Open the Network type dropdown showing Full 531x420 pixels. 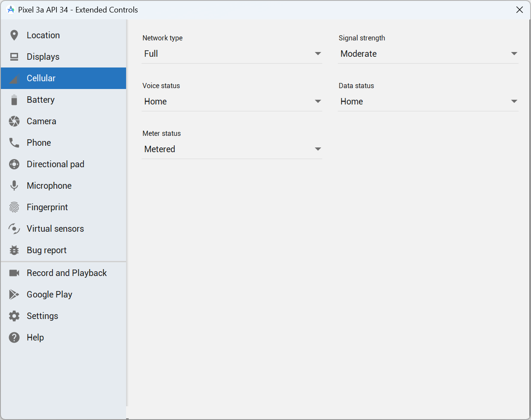(232, 54)
